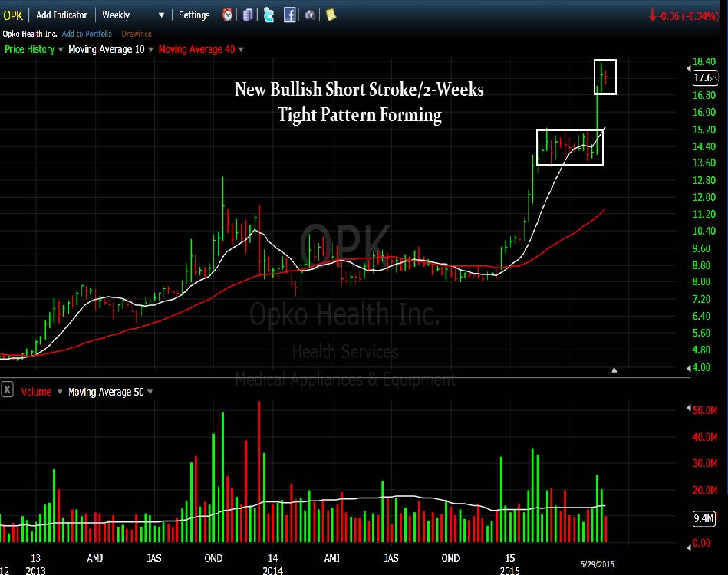Click the volume scale bottom arrow near 0.00
The width and height of the screenshot is (728, 575).
click(x=689, y=548)
